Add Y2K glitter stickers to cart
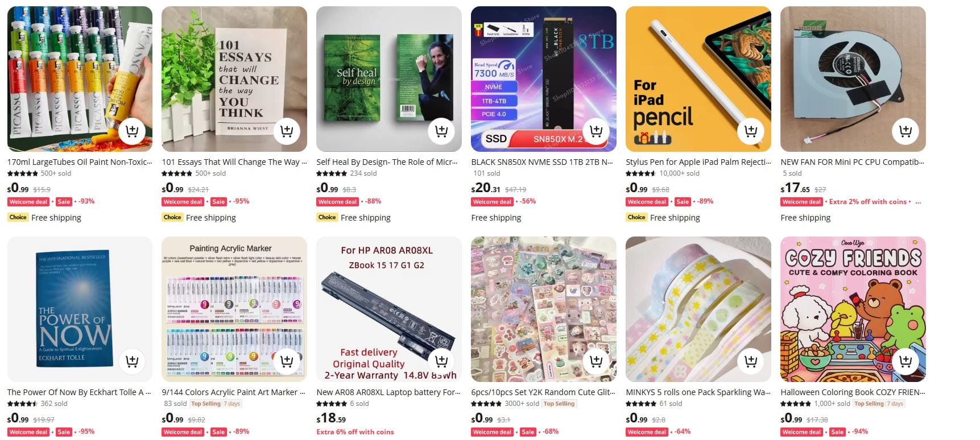The height and width of the screenshot is (440, 980). tap(596, 362)
